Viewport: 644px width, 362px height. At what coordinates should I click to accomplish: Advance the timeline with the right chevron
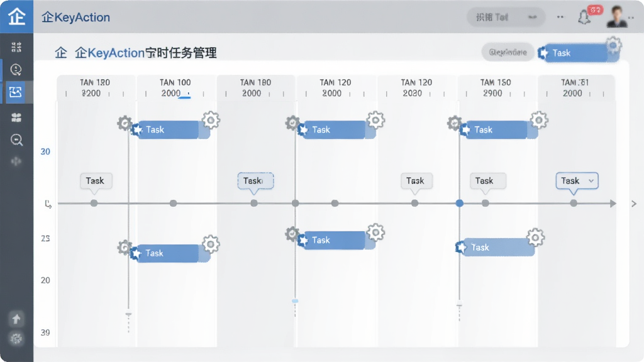point(634,204)
